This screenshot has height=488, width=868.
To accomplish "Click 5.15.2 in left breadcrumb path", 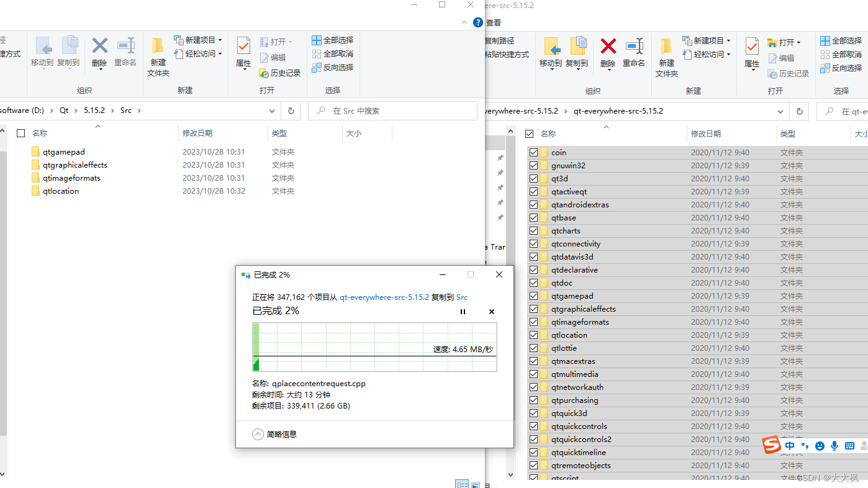I will point(95,111).
